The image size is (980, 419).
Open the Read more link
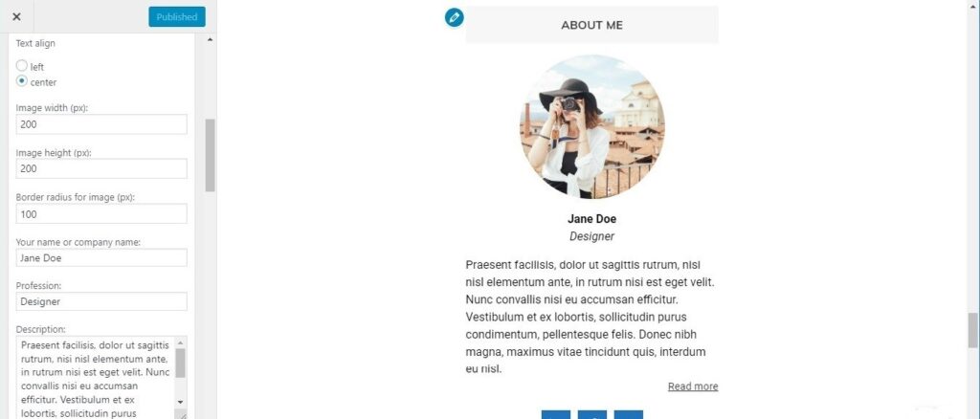(x=693, y=386)
